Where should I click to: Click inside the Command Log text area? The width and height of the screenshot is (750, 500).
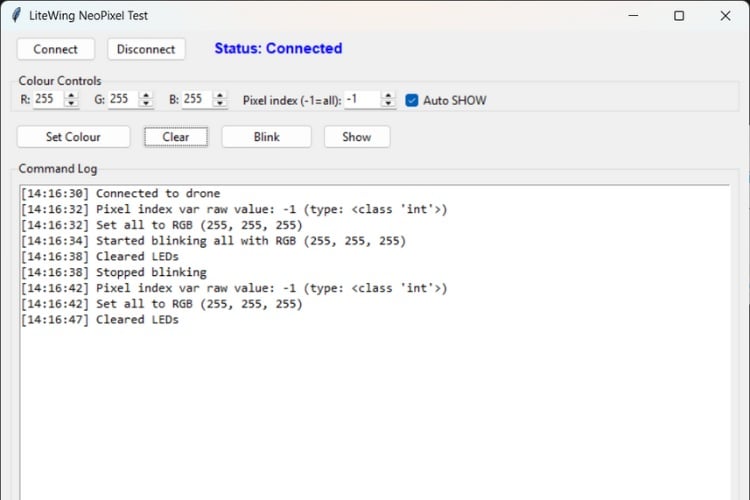coord(375,400)
